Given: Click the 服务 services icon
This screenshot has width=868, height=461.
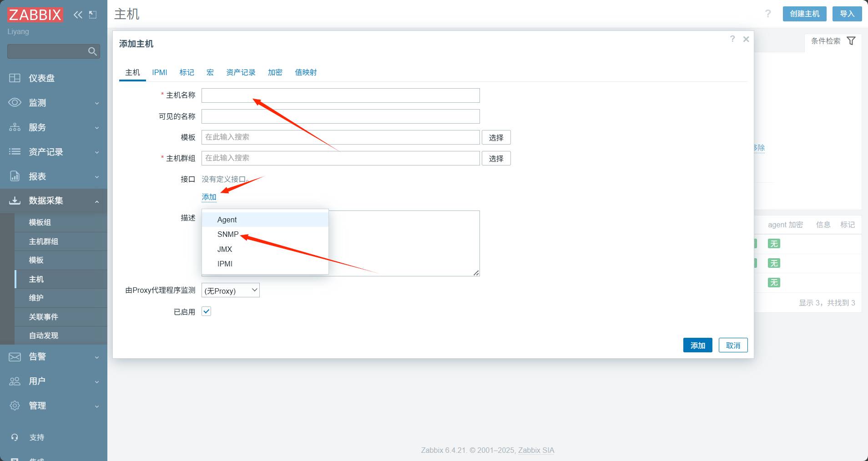Looking at the screenshot, I should point(15,127).
